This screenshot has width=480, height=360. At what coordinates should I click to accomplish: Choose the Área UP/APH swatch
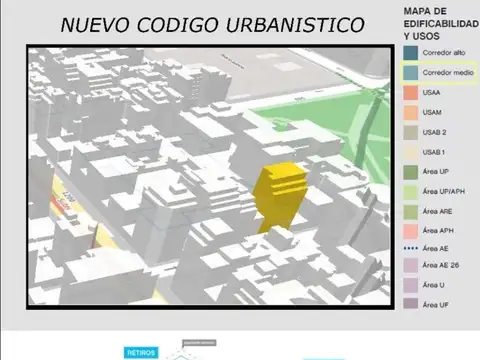click(410, 192)
